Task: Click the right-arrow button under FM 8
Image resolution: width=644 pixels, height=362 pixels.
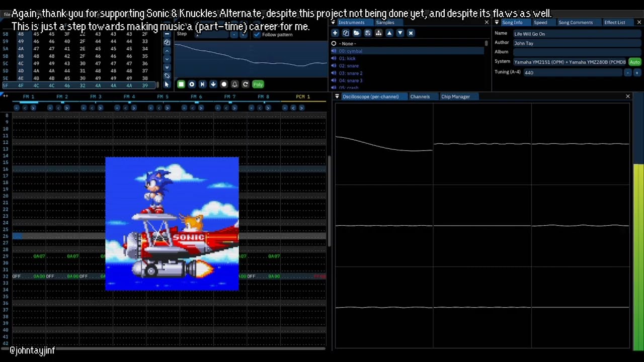Action: pyautogui.click(x=268, y=108)
